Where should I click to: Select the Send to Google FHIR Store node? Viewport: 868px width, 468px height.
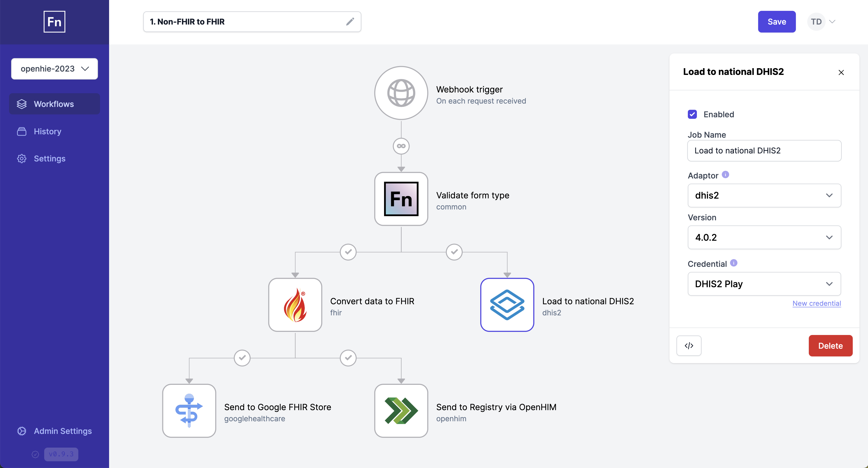pyautogui.click(x=189, y=410)
